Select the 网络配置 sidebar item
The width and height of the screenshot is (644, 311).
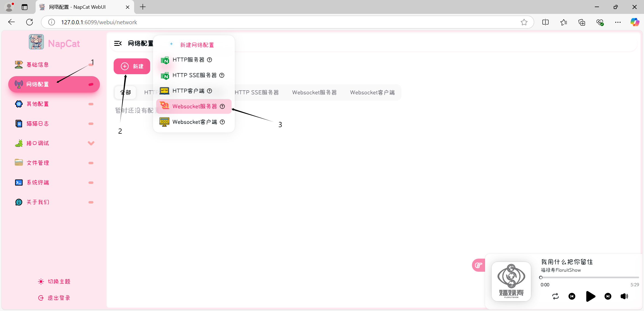pyautogui.click(x=54, y=84)
